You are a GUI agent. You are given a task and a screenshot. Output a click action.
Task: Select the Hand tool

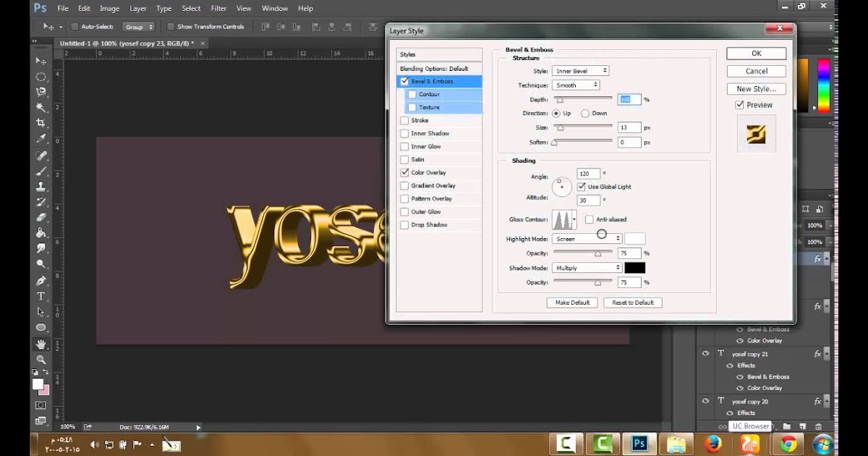(x=41, y=344)
